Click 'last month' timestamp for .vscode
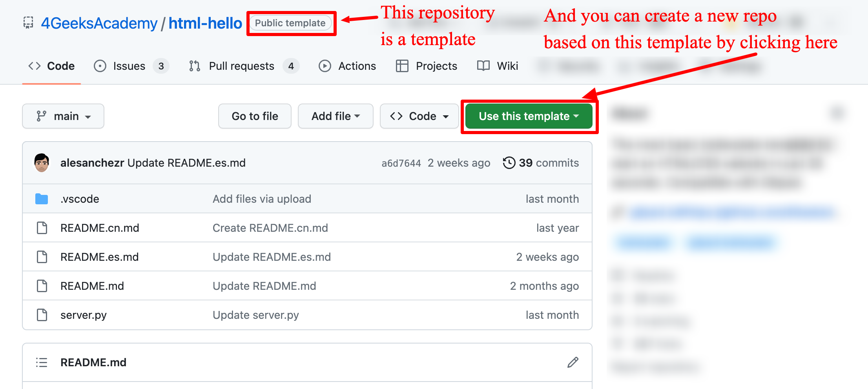This screenshot has height=389, width=868. 553,199
